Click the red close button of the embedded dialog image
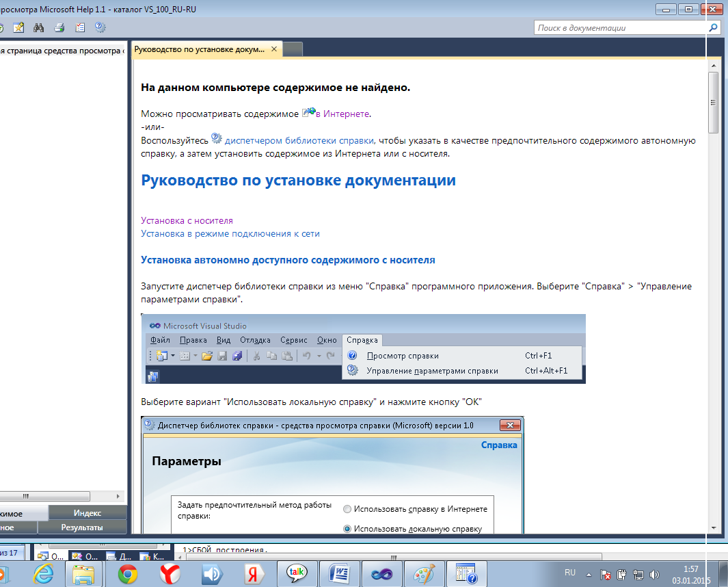 [x=510, y=426]
